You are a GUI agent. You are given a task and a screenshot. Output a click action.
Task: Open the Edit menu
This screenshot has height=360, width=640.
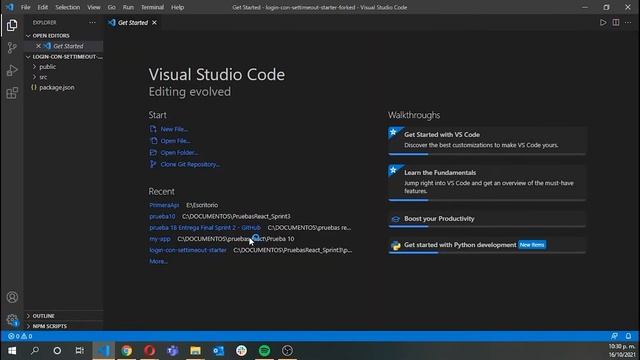point(42,7)
